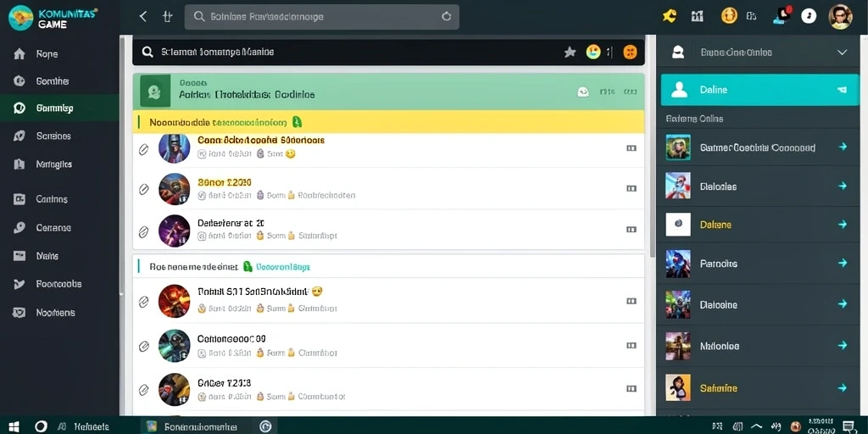Open arrow for Gamer Cosnitie Cosnosed
This screenshot has width=868, height=434.
[843, 147]
